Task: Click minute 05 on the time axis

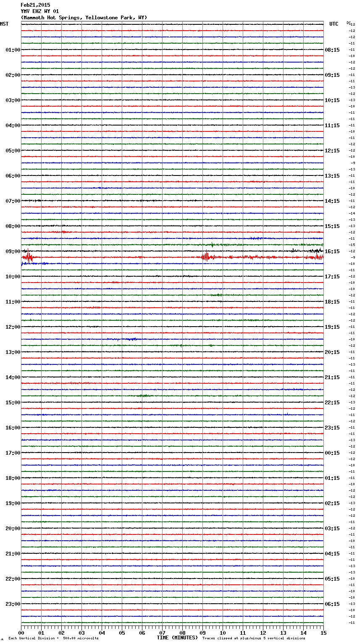Action: click(122, 633)
